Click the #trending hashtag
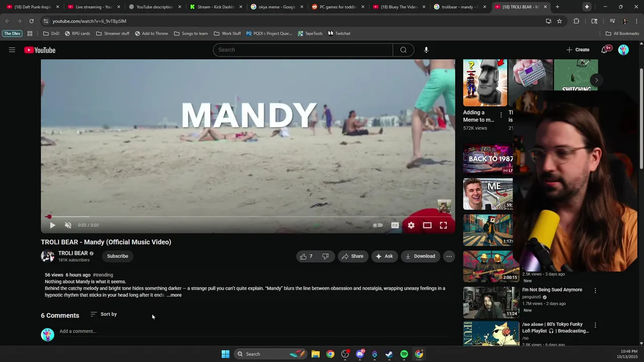644x362 pixels. coord(103,275)
